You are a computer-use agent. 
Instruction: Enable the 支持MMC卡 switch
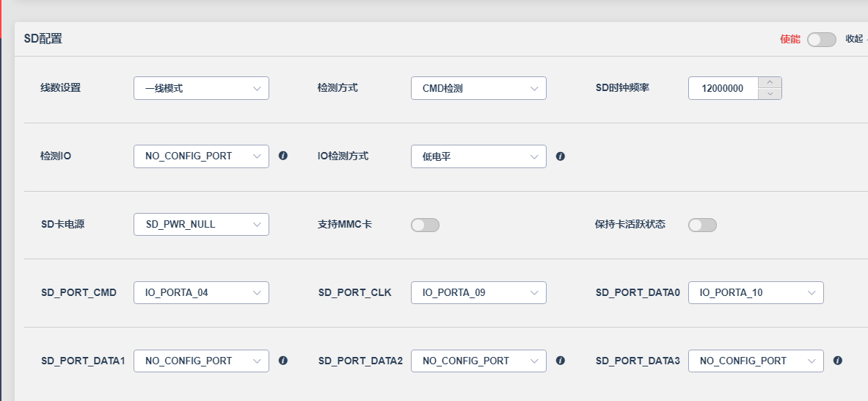425,225
